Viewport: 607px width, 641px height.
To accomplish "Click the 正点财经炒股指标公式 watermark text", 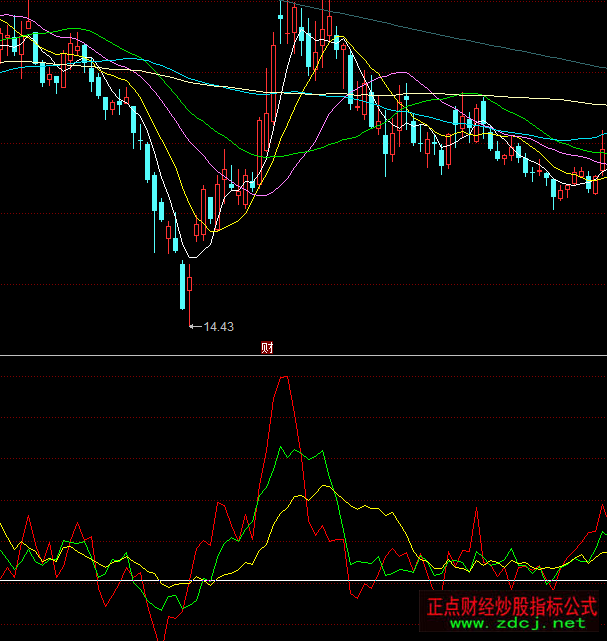I will (511, 606).
